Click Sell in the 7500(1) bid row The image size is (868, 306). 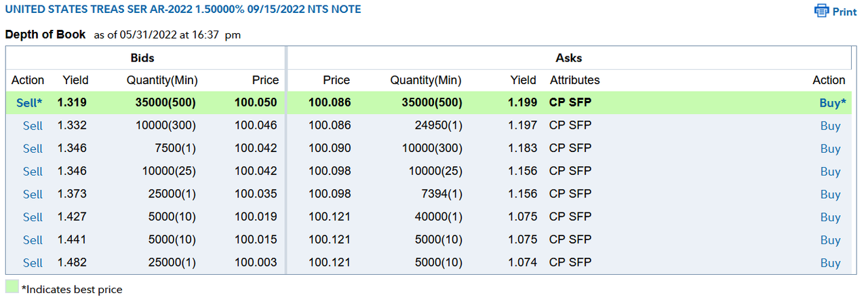point(33,149)
